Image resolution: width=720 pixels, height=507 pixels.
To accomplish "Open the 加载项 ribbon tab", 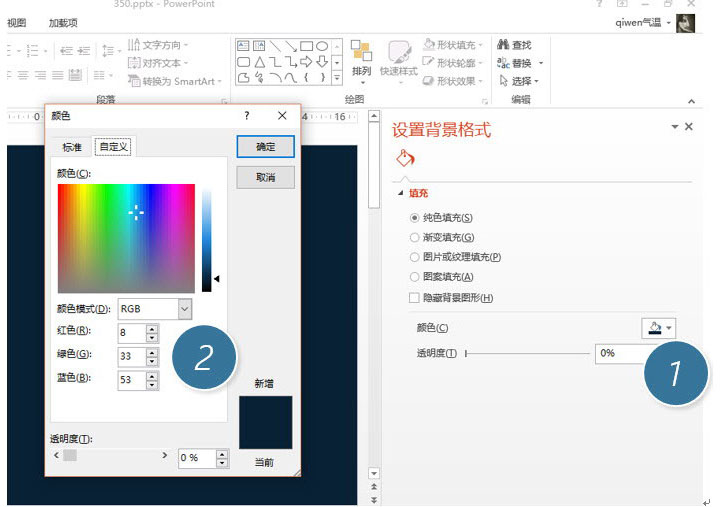I will pos(63,22).
